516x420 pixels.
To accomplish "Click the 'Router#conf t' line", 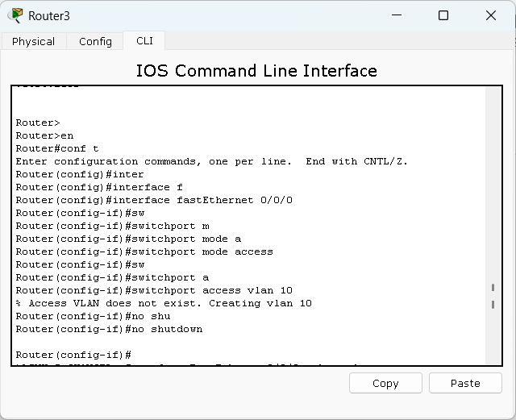I will pyautogui.click(x=57, y=148).
